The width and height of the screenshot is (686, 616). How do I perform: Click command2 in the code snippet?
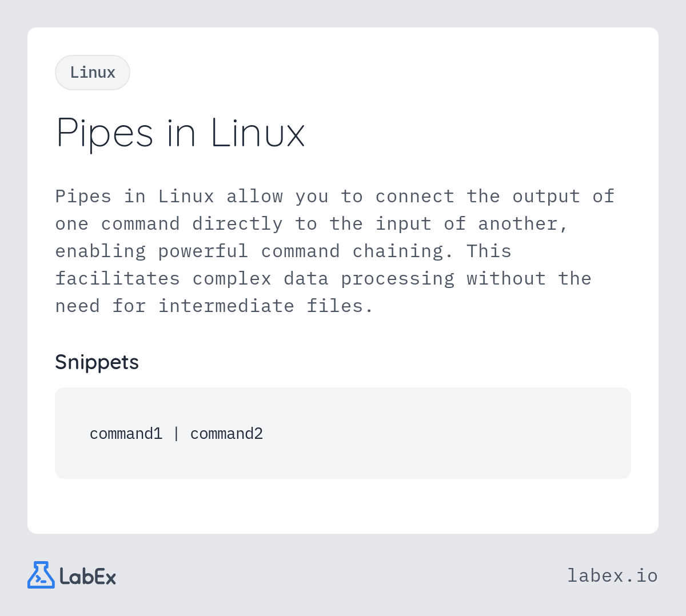click(x=226, y=434)
